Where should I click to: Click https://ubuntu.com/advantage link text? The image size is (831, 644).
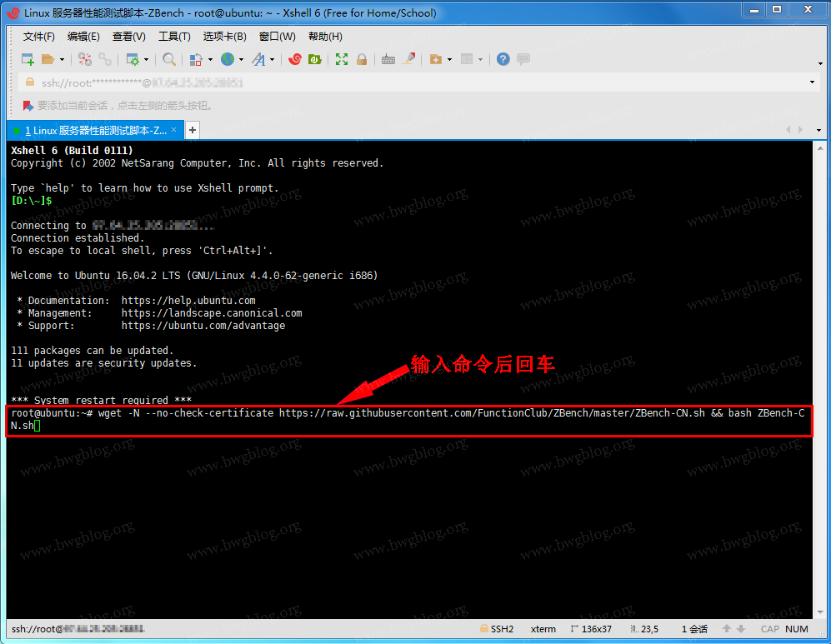203,326
